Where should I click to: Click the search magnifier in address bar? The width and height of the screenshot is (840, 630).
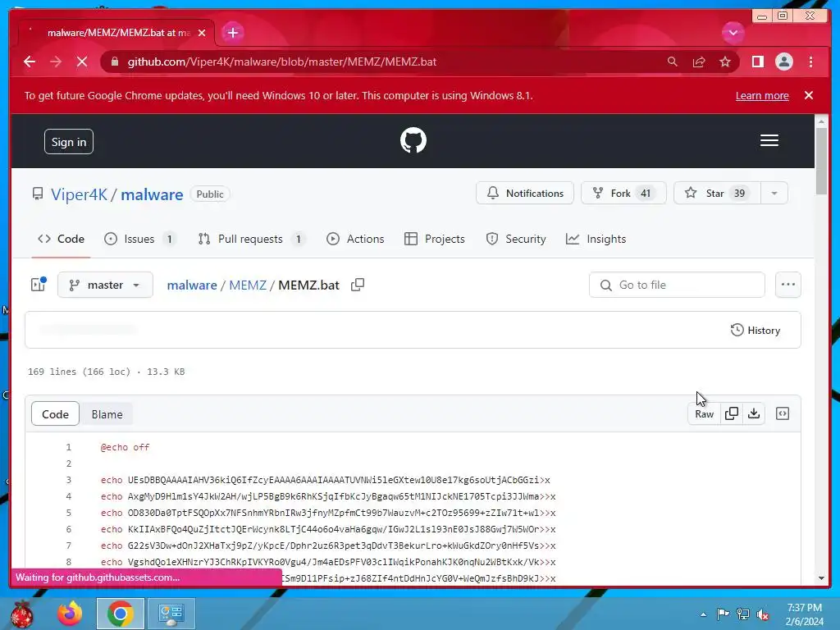click(673, 62)
